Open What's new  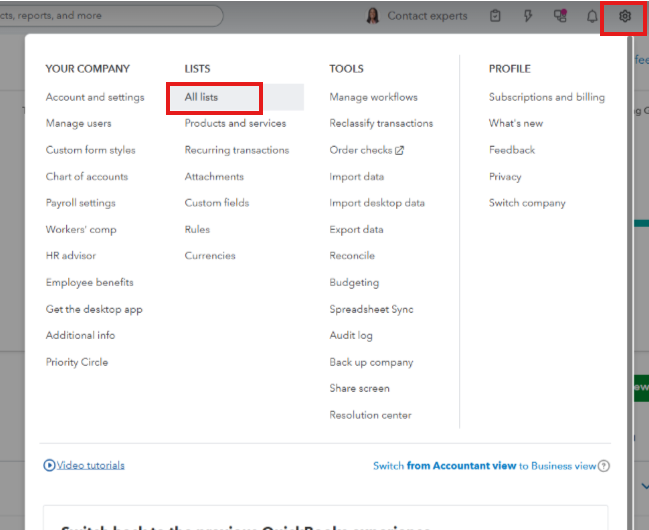click(515, 123)
